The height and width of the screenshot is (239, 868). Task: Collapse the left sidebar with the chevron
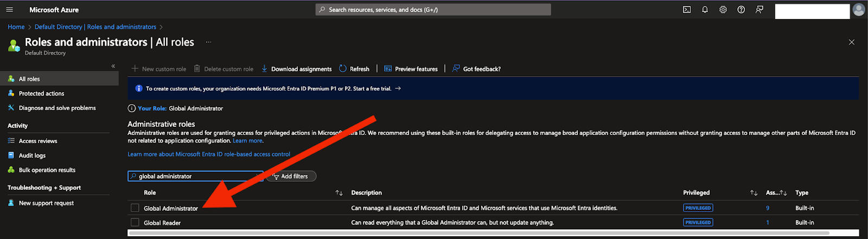click(x=113, y=66)
